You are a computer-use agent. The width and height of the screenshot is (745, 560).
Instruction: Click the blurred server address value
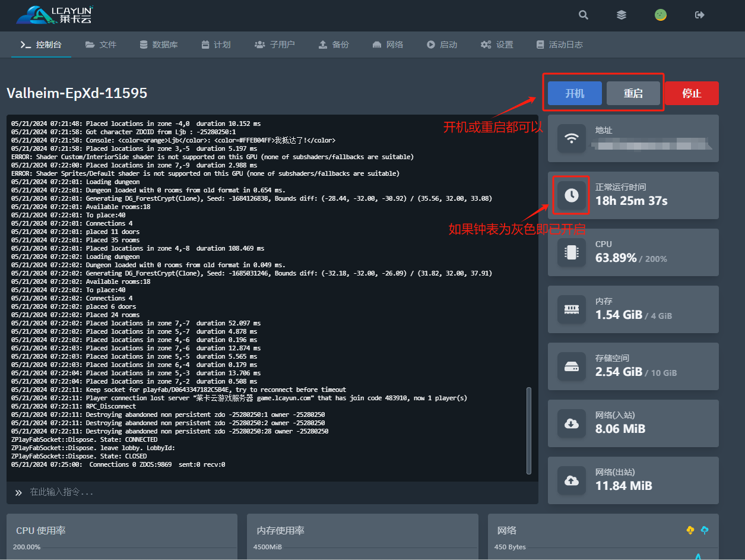[653, 144]
